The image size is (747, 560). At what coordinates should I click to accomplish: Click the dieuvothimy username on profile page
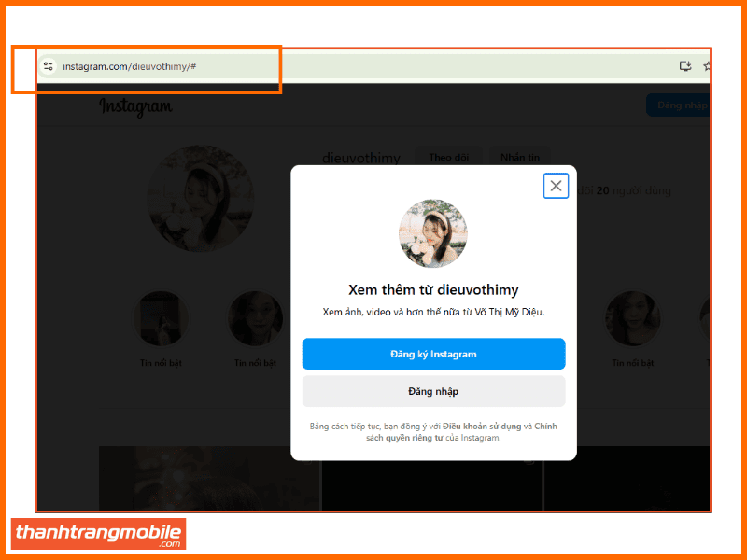pyautogui.click(x=361, y=158)
